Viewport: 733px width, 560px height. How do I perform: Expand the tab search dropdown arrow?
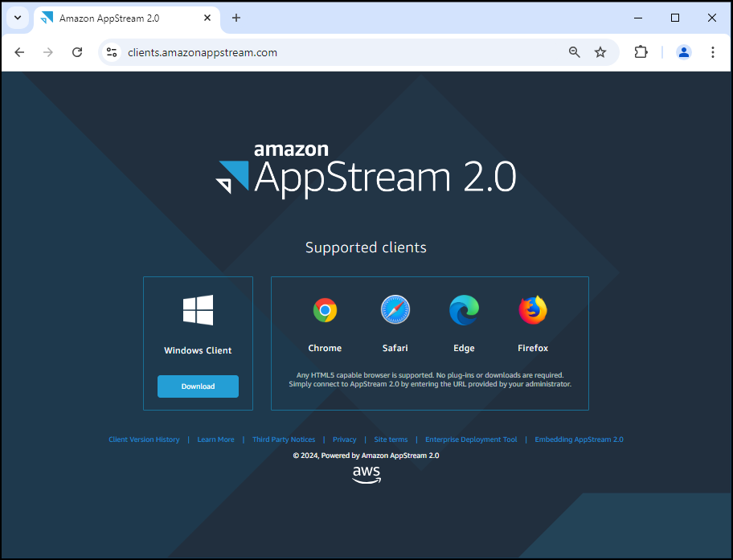pyautogui.click(x=18, y=18)
